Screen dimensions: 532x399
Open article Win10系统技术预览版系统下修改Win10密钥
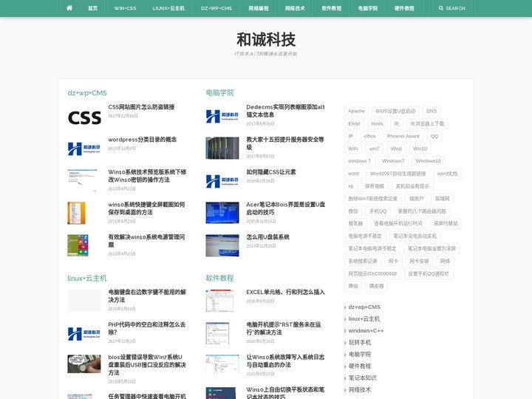click(x=147, y=176)
